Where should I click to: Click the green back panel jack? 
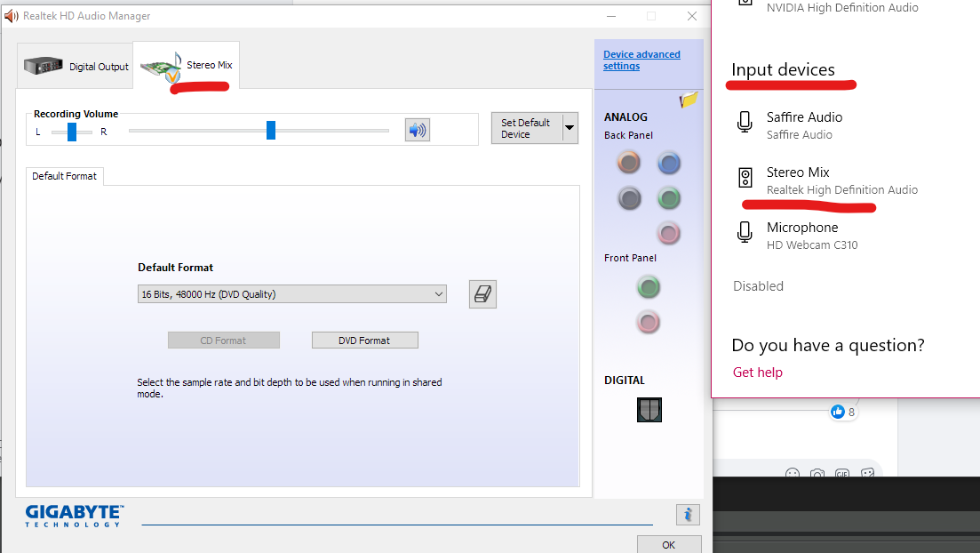tap(669, 198)
